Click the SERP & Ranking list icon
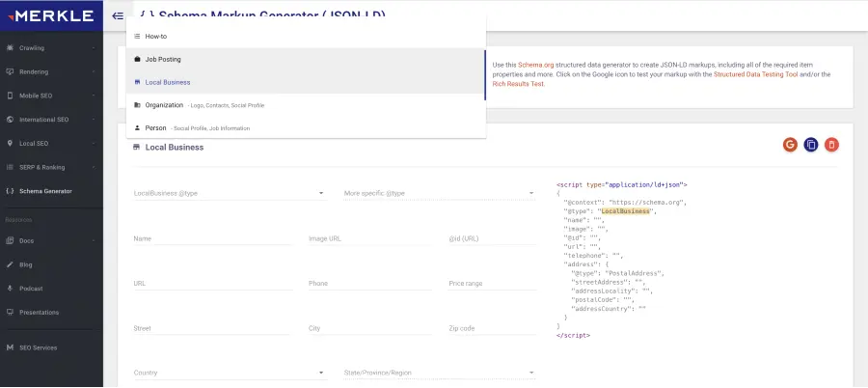This screenshot has width=868, height=388. (10, 167)
